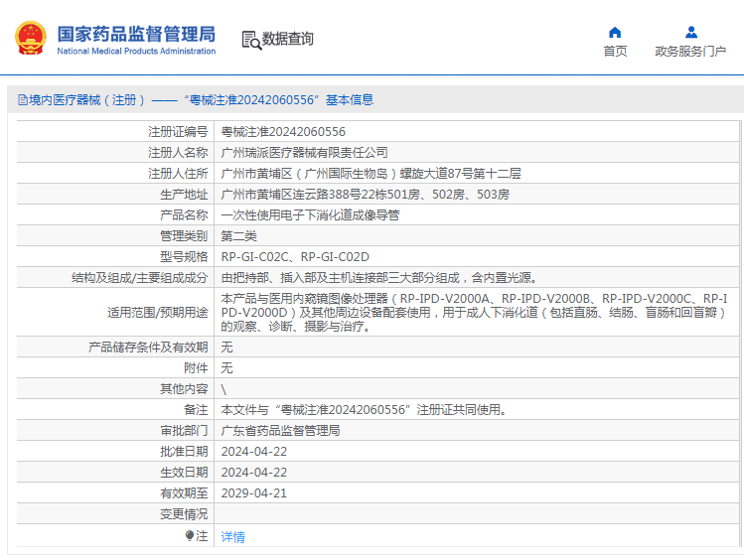Click National Medical Products Administration text
This screenshot has height=560, width=744.
coord(136,52)
